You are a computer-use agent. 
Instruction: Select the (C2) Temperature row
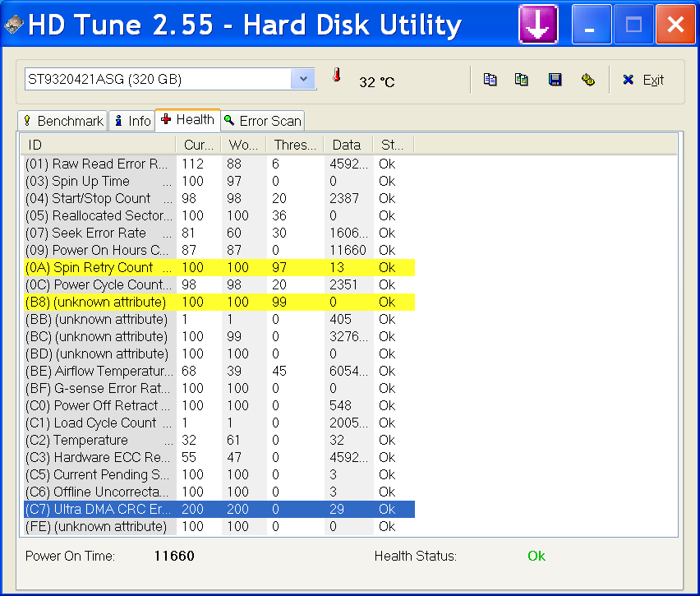219,440
